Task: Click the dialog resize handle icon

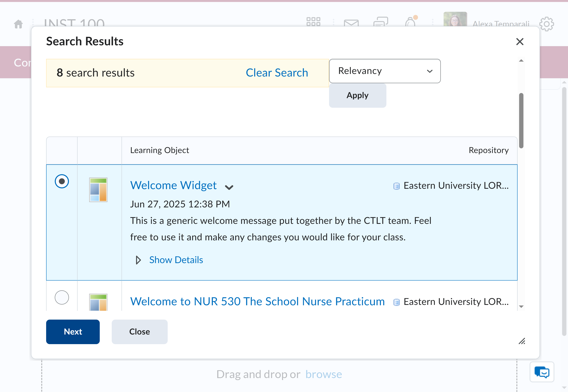Action: tap(522, 341)
